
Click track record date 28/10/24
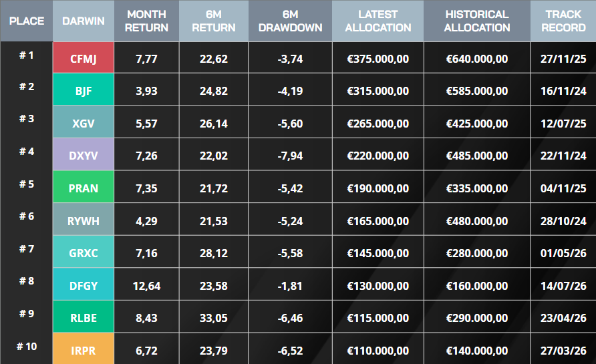pyautogui.click(x=563, y=221)
